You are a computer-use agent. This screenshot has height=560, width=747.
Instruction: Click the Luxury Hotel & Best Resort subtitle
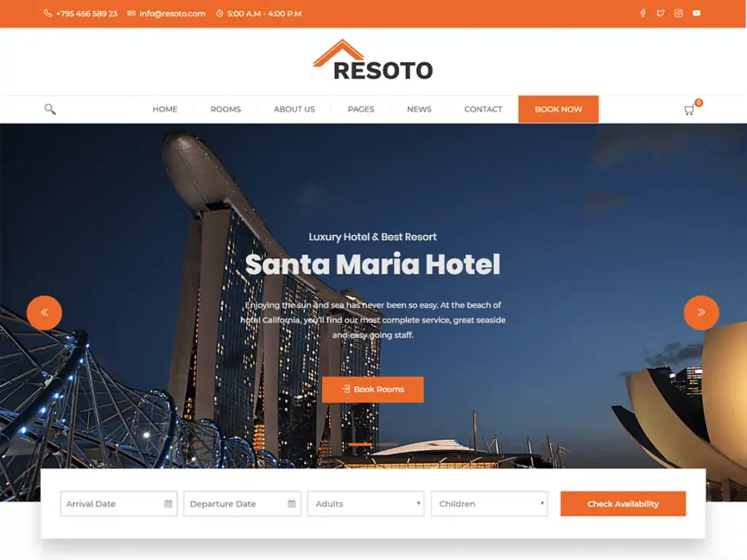pyautogui.click(x=373, y=237)
